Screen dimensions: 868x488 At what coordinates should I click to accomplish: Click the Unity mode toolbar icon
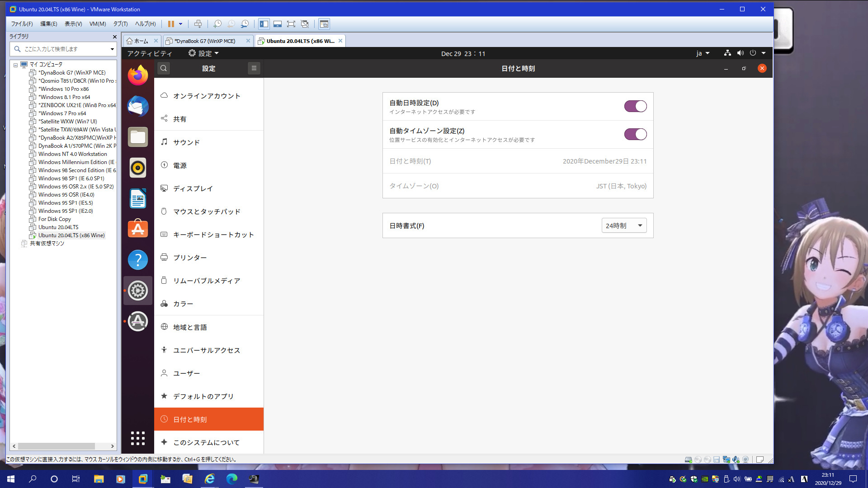pos(305,24)
